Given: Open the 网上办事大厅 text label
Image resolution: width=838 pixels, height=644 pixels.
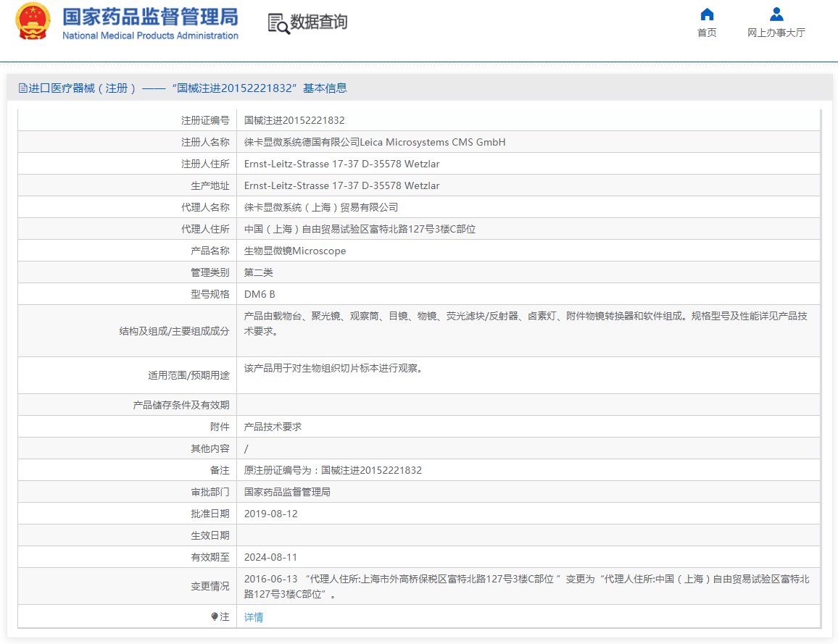Looking at the screenshot, I should 776,33.
